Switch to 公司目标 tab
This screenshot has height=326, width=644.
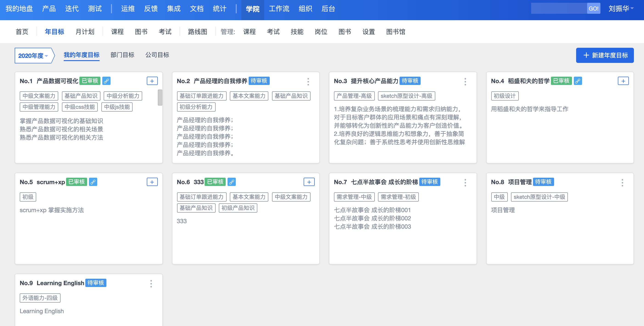[x=157, y=55]
